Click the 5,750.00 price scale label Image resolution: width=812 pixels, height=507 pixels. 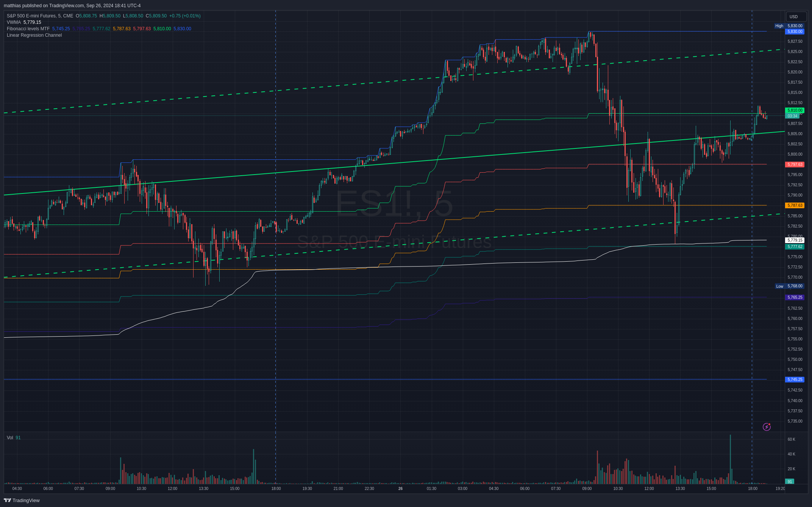(x=795, y=360)
